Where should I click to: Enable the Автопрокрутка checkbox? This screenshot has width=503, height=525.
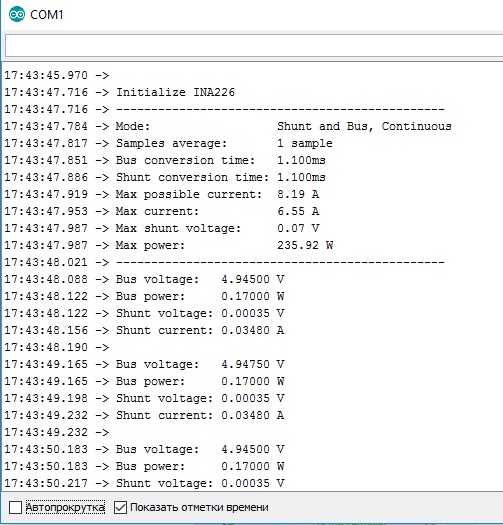[x=15, y=507]
